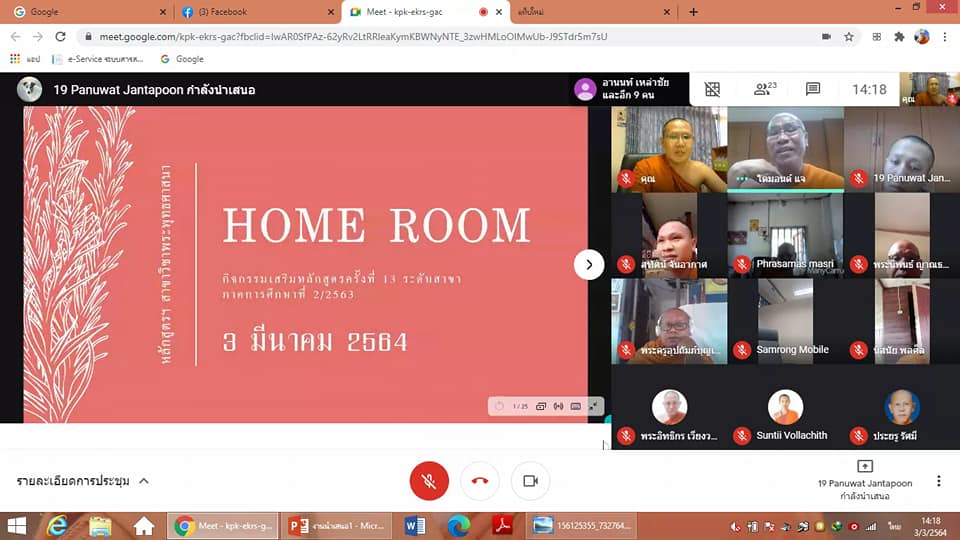Open the Chrome three-dot menu

click(945, 37)
